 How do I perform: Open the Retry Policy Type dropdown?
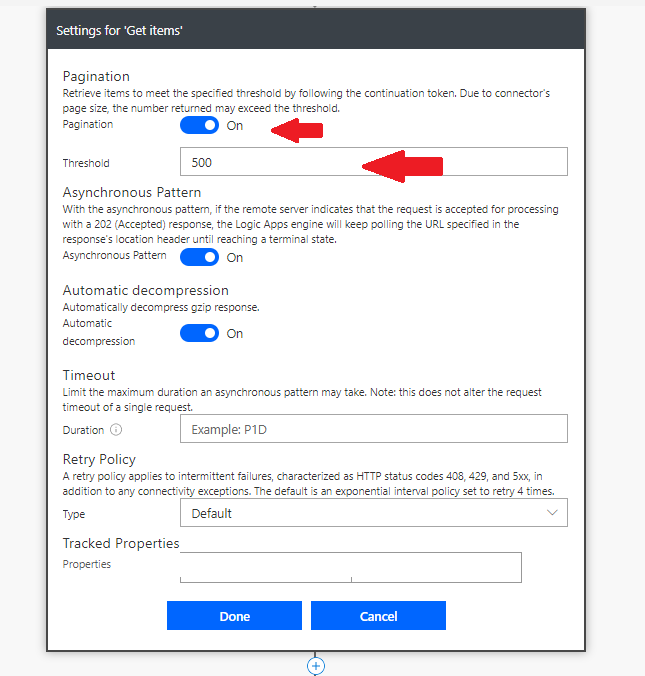374,513
